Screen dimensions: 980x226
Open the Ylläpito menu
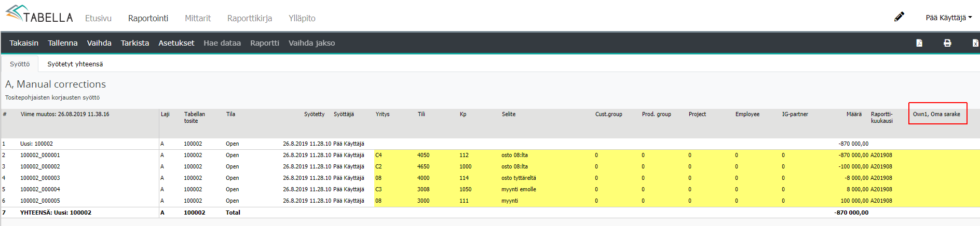pos(302,18)
